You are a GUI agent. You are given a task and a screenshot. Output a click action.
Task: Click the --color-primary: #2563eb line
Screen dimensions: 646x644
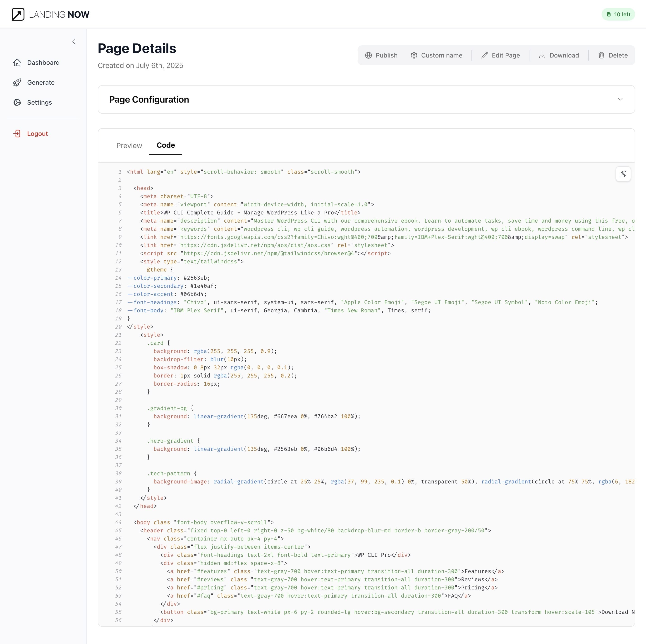coord(169,278)
